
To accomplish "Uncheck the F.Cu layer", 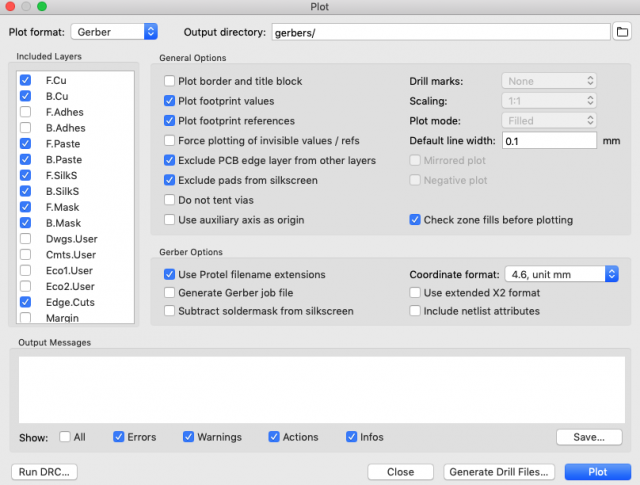I will (x=25, y=80).
